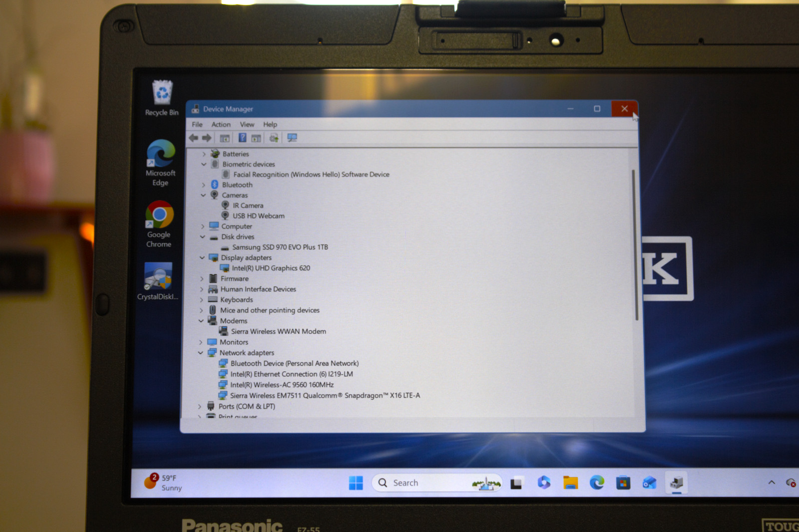Expand the Computer category
This screenshot has height=532, width=799.
click(x=203, y=227)
